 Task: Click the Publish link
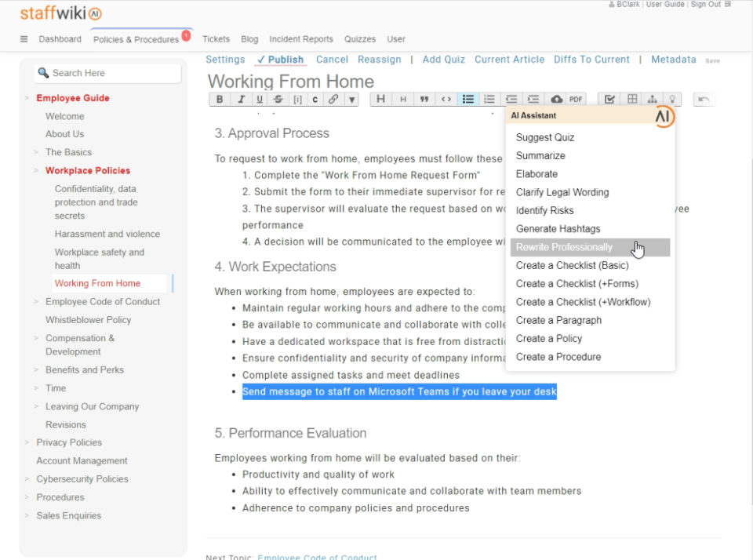click(280, 60)
